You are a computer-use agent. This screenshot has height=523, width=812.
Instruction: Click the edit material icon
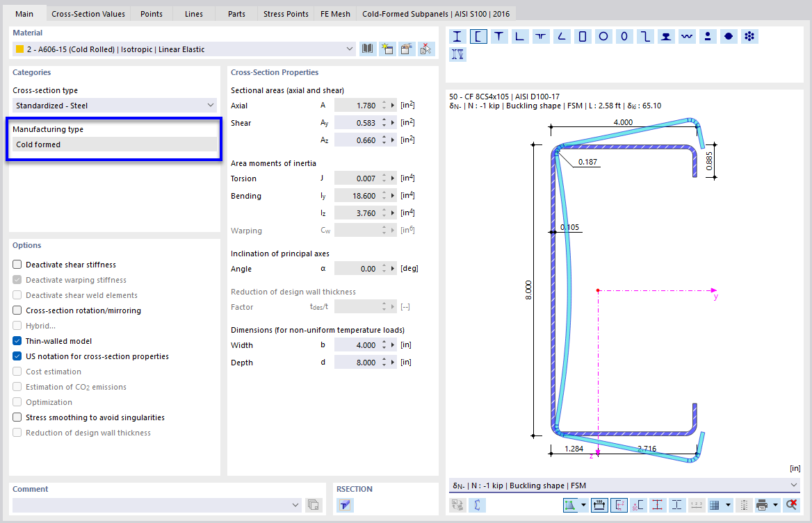pos(407,49)
